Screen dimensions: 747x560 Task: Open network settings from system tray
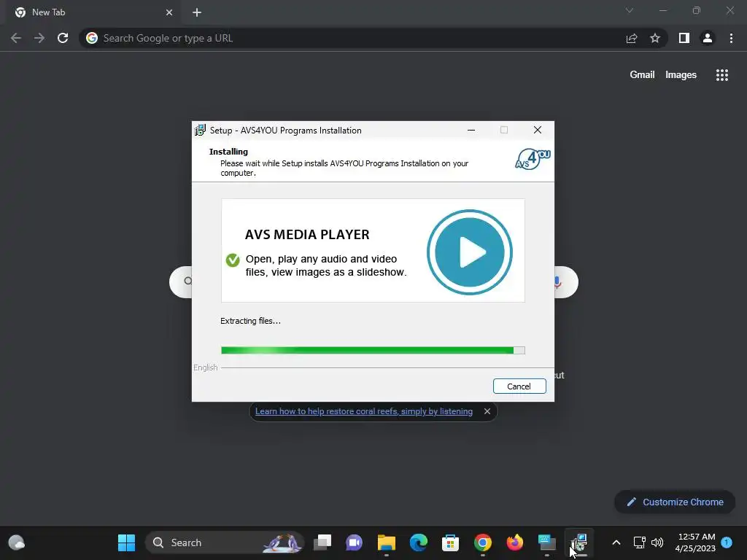click(639, 542)
